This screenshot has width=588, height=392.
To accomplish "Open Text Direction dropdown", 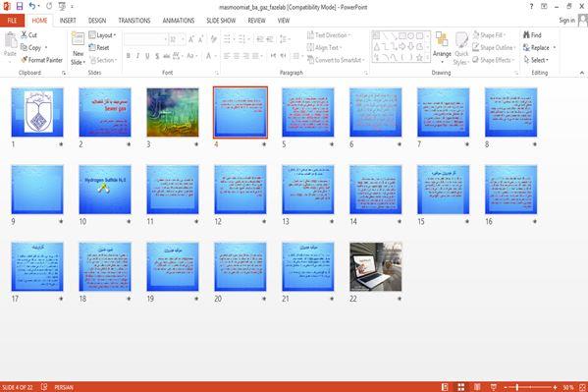I will click(x=329, y=35).
